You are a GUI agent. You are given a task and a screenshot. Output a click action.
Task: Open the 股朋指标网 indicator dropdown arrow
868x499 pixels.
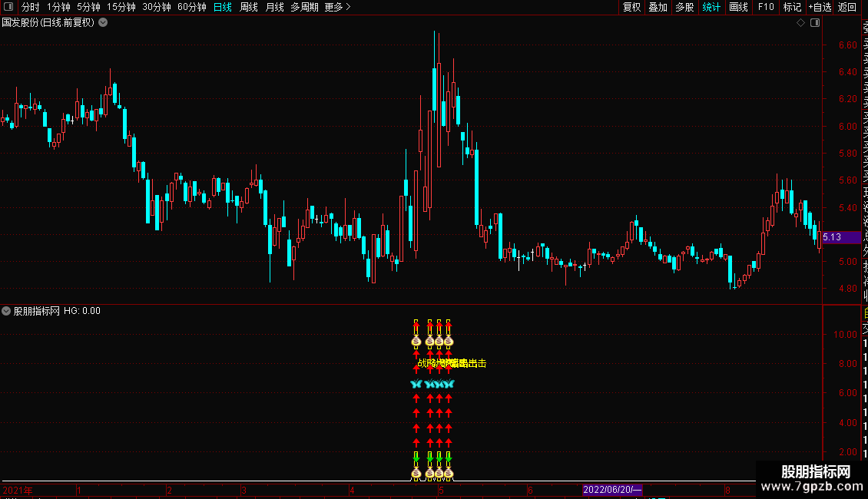(x=6, y=311)
